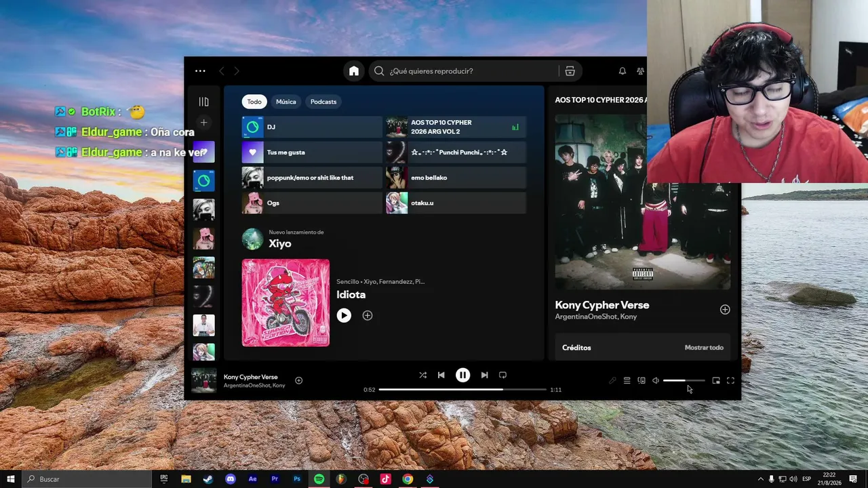
Task: Open friend activity icon
Action: click(x=640, y=71)
